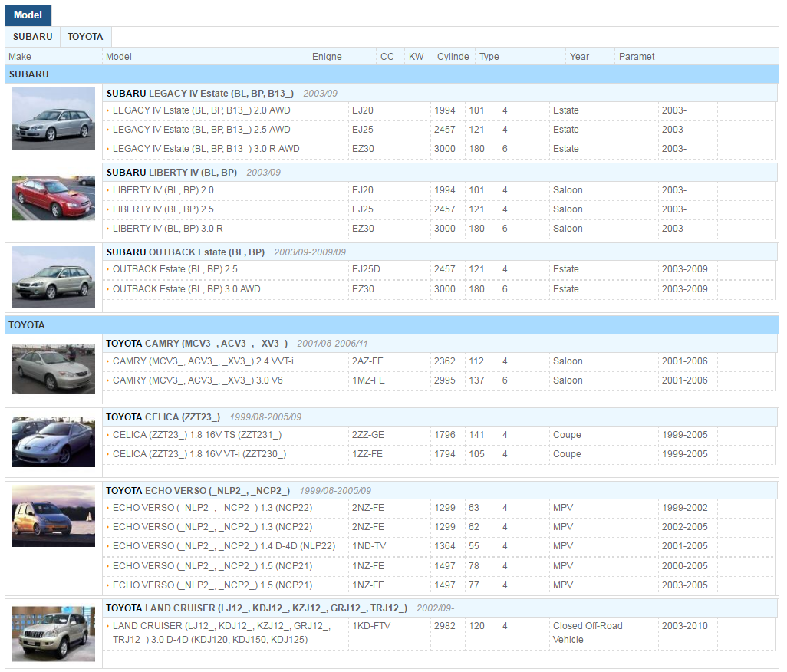Click engine code 1ZZ-FE
The height and width of the screenshot is (672, 787).
367,454
